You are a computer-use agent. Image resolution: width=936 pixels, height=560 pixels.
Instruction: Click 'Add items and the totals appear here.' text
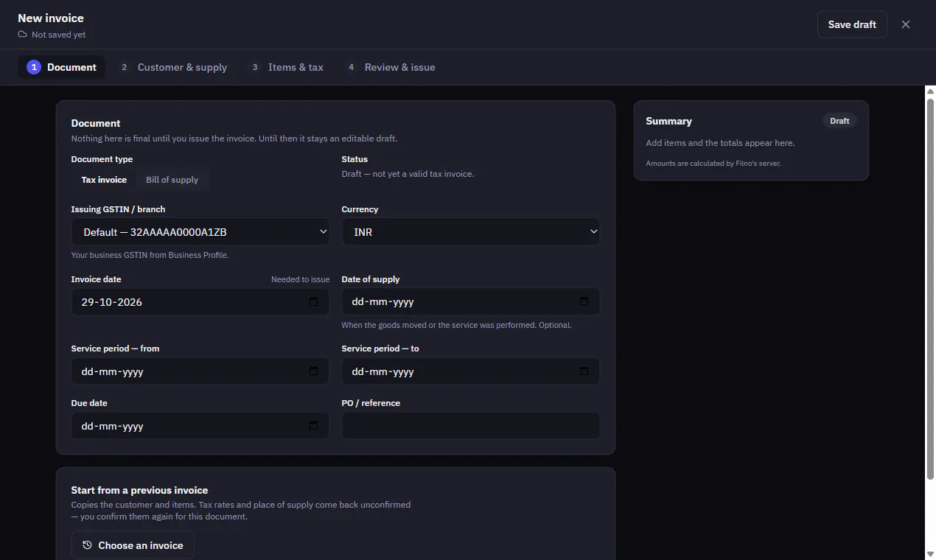click(x=720, y=143)
